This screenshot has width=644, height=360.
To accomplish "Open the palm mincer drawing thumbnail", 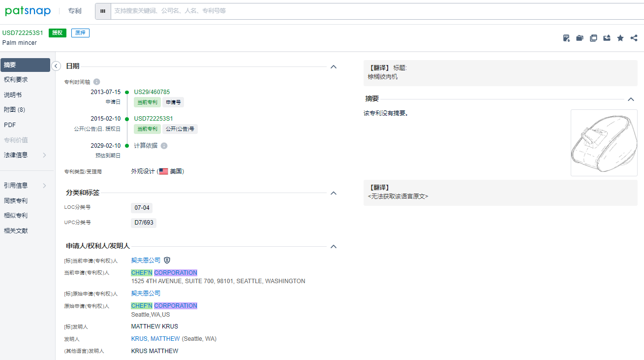I will 604,143.
